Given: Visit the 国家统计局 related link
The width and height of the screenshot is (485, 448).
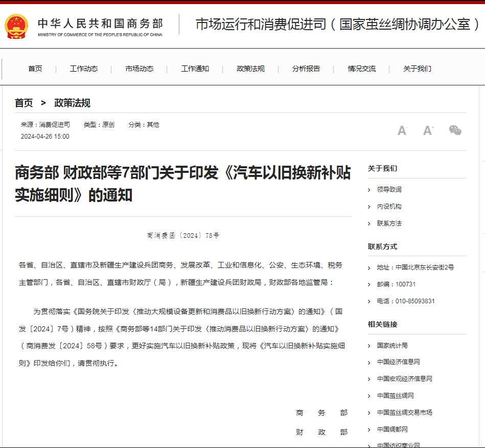Looking at the screenshot, I should pyautogui.click(x=392, y=346).
